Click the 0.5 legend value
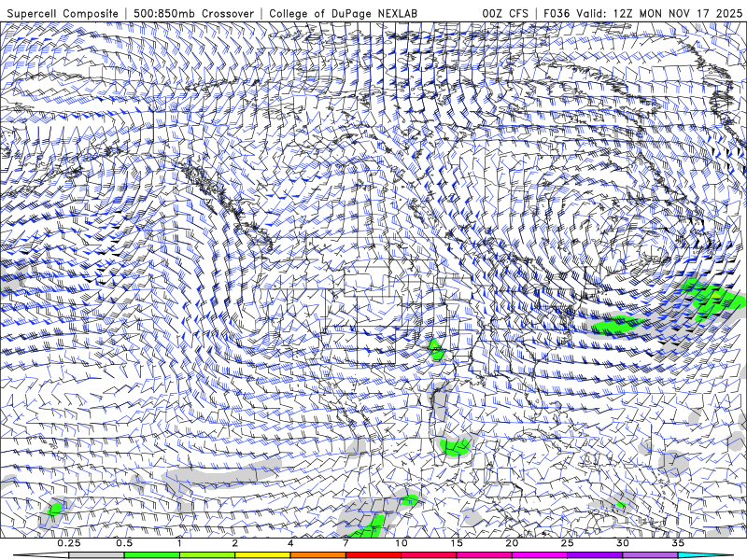 (124, 543)
